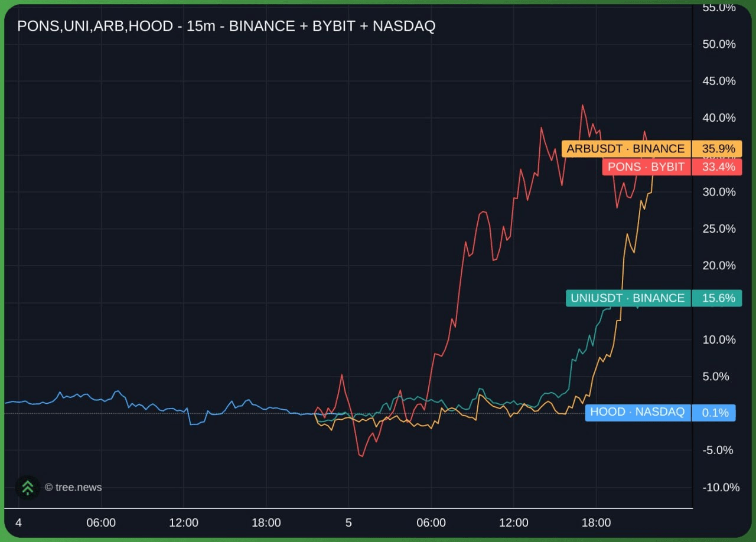Image resolution: width=756 pixels, height=542 pixels.
Task: Click the -10.0% axis label
Action: pos(721,487)
